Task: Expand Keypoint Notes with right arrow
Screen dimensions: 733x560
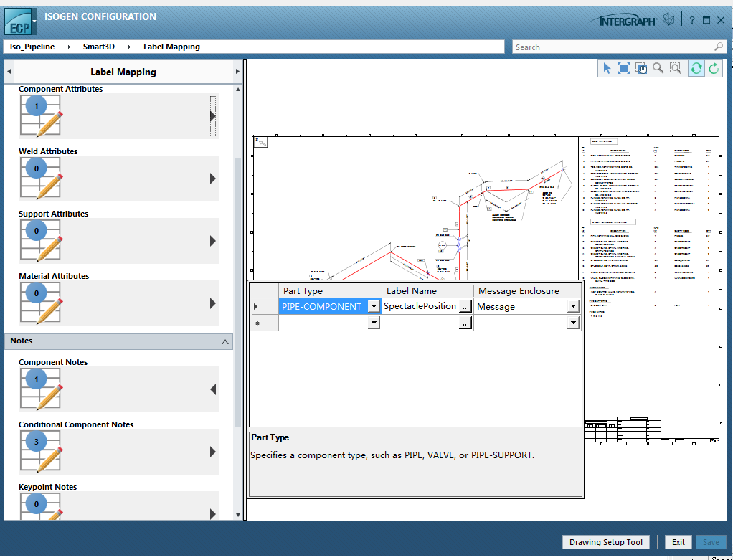Action: tap(213, 513)
